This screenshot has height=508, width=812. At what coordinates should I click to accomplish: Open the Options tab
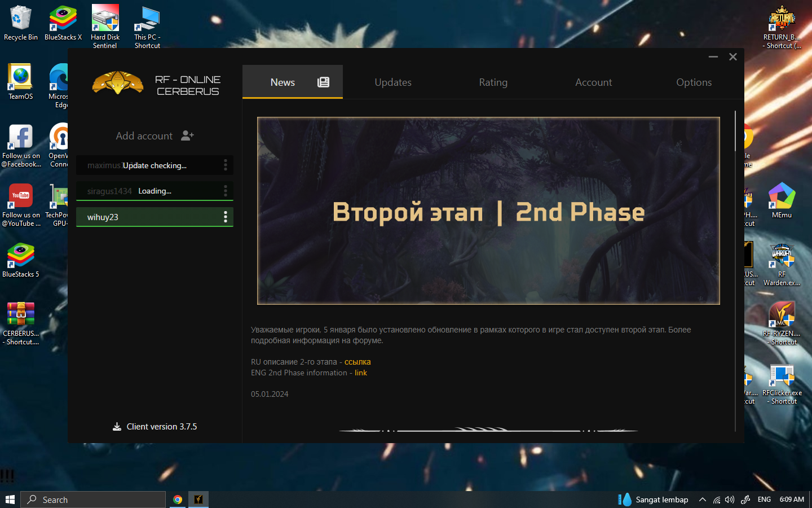(x=694, y=82)
